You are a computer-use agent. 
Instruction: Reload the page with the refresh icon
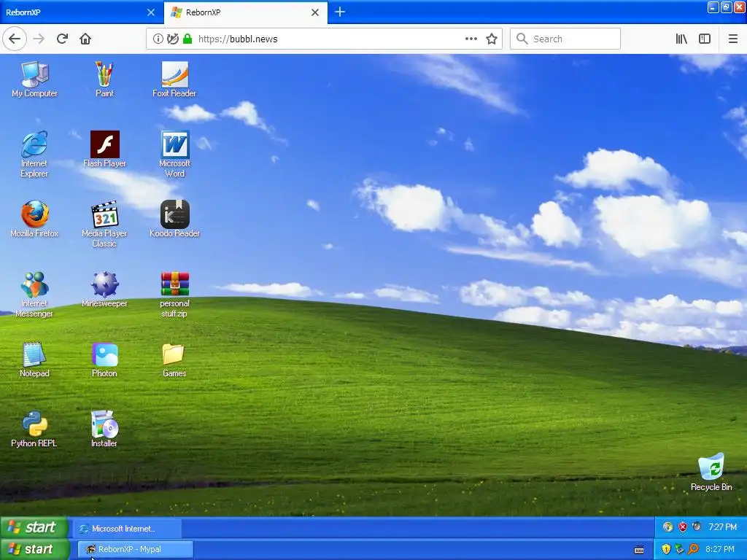[x=62, y=39]
